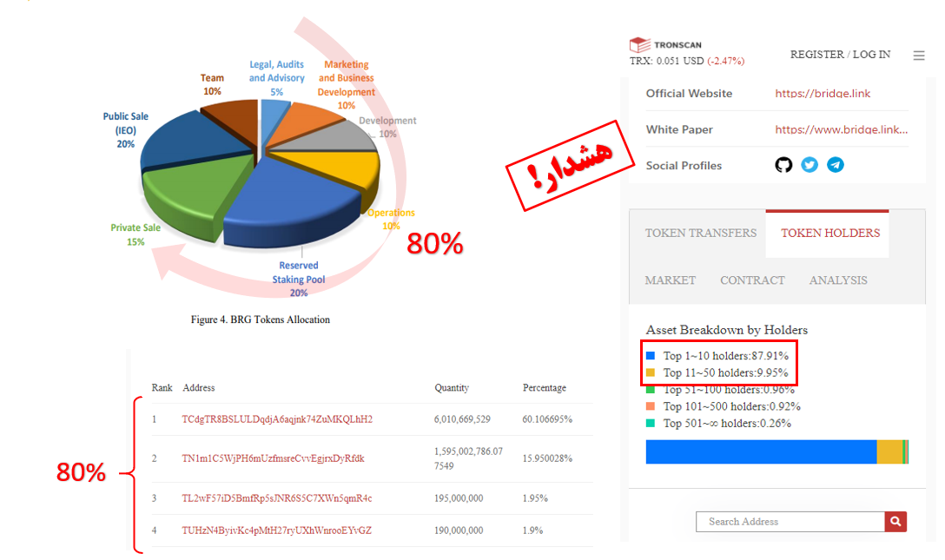Click the Percentage column header
Image resolution: width=945 pixels, height=560 pixels.
pyautogui.click(x=545, y=388)
